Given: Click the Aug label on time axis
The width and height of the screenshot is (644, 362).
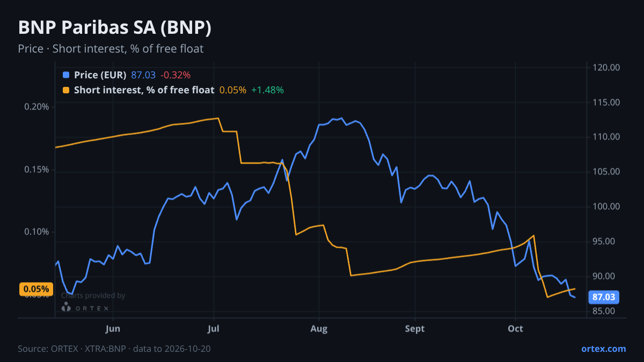Looking at the screenshot, I should [x=319, y=328].
